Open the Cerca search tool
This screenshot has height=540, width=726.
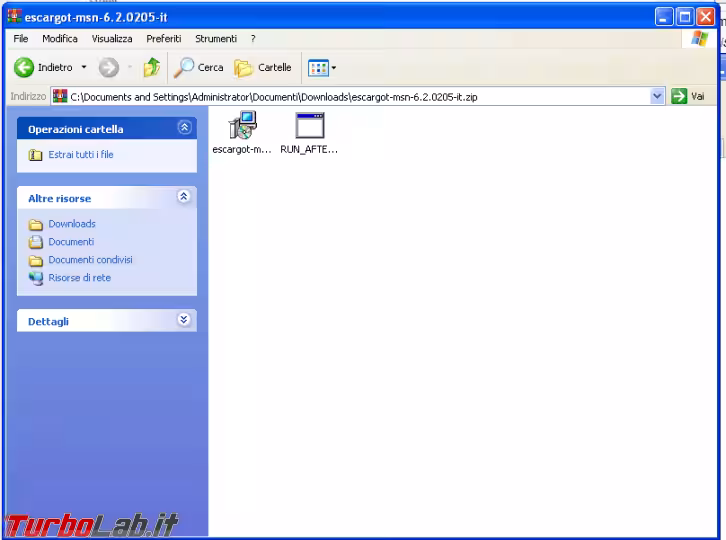pyautogui.click(x=198, y=68)
